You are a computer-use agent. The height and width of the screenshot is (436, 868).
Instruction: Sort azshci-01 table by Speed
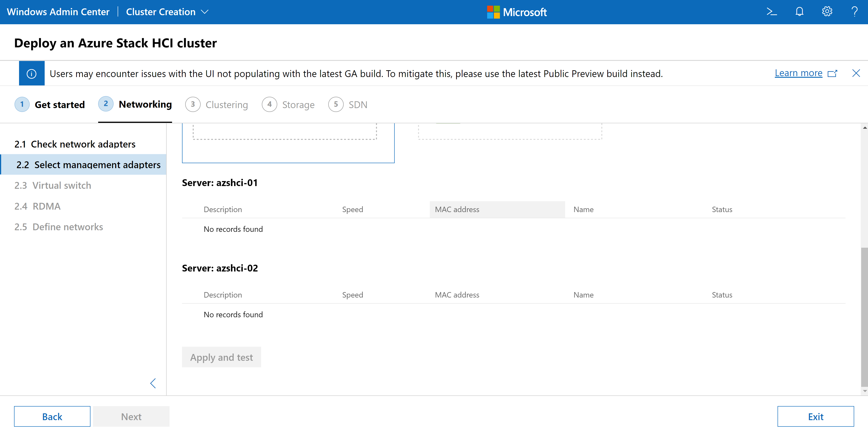(353, 209)
